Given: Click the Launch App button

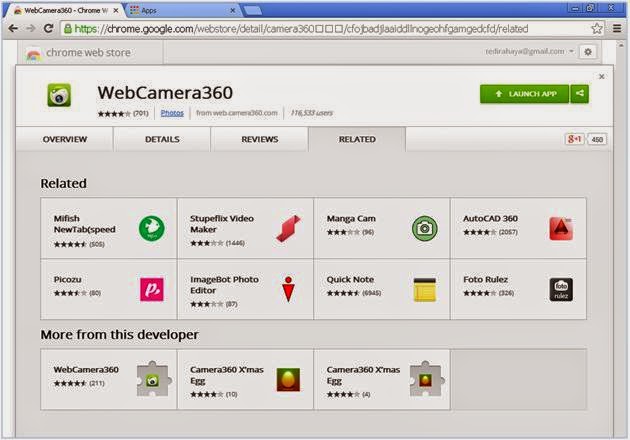Looking at the screenshot, I should 524,94.
